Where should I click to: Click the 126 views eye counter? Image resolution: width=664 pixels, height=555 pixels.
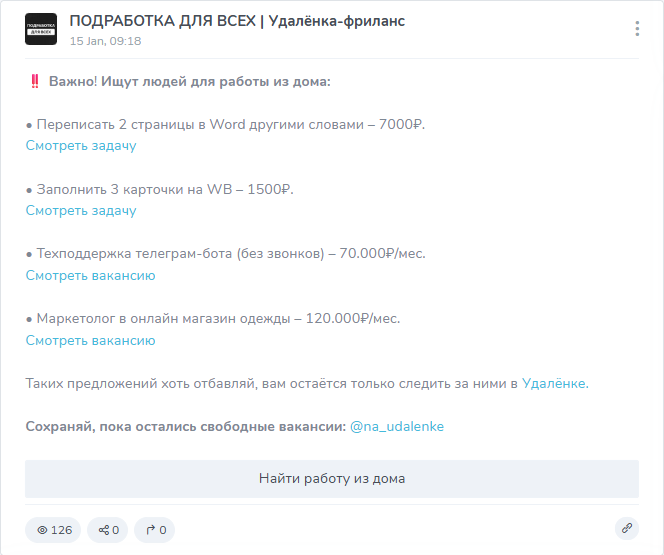click(x=53, y=530)
